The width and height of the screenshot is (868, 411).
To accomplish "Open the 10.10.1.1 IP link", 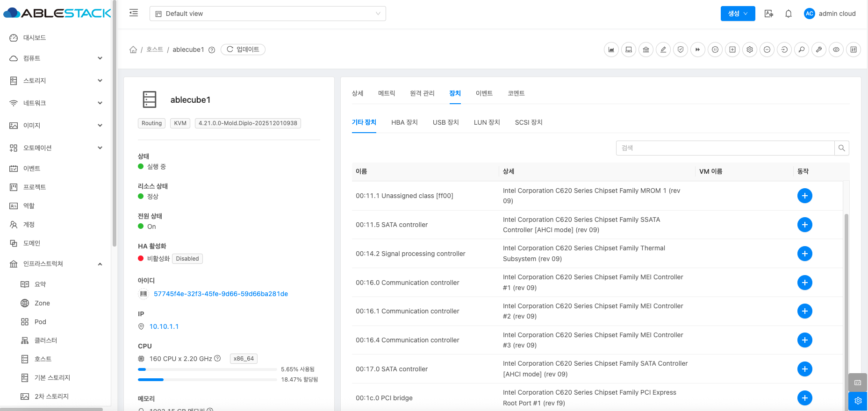I will pyautogui.click(x=164, y=326).
